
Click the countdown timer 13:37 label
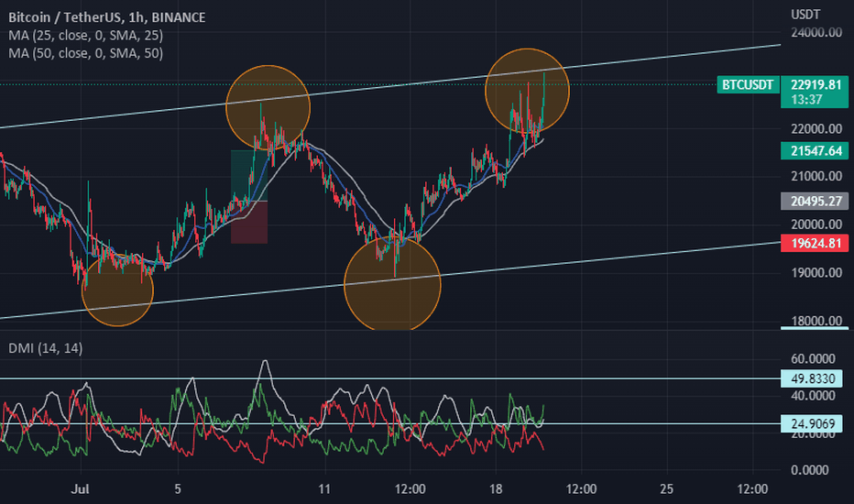[x=807, y=100]
